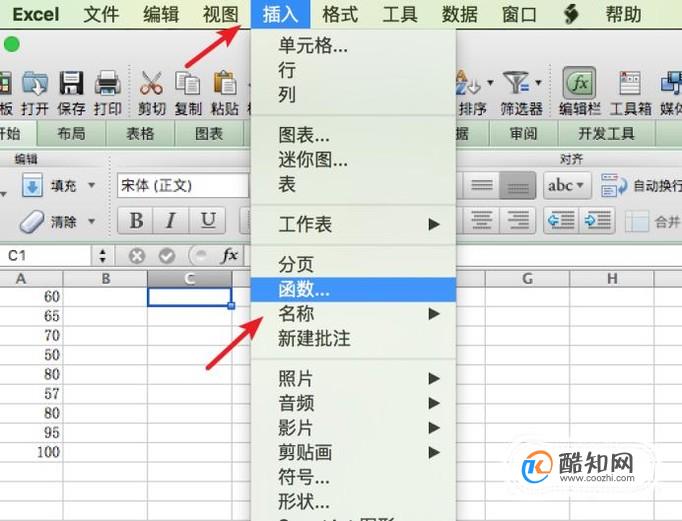Click the 合并 (Merge) cells icon
This screenshot has height=521, width=682.
pyautogui.click(x=636, y=221)
